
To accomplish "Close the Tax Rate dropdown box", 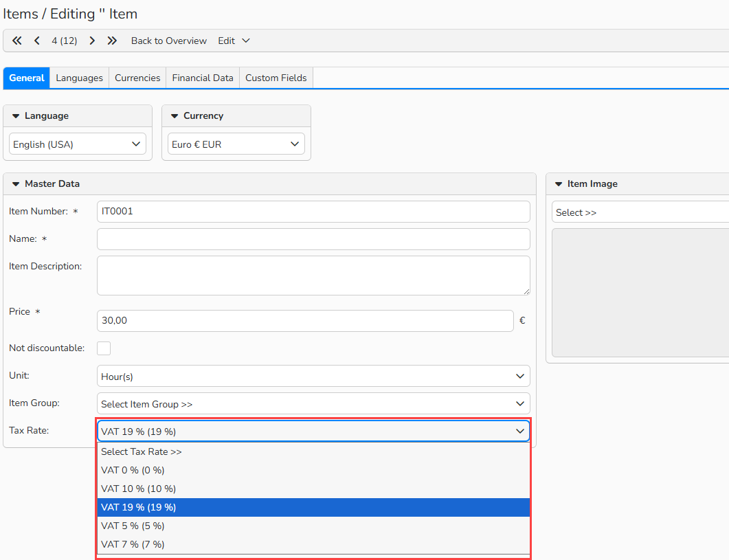I will [313, 431].
